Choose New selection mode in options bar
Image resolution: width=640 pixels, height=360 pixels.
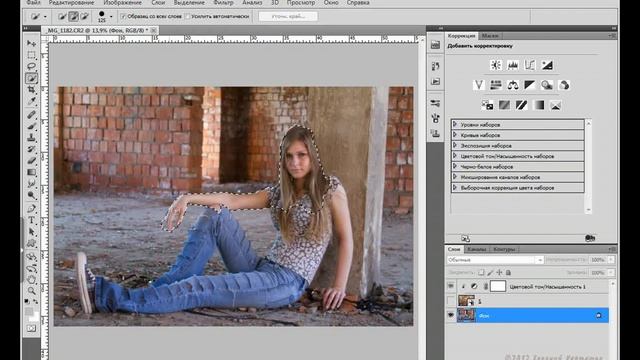[x=62, y=17]
